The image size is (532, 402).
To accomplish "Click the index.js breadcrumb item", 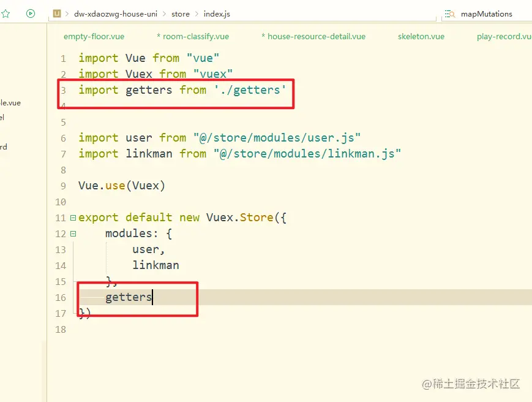I will click(217, 14).
